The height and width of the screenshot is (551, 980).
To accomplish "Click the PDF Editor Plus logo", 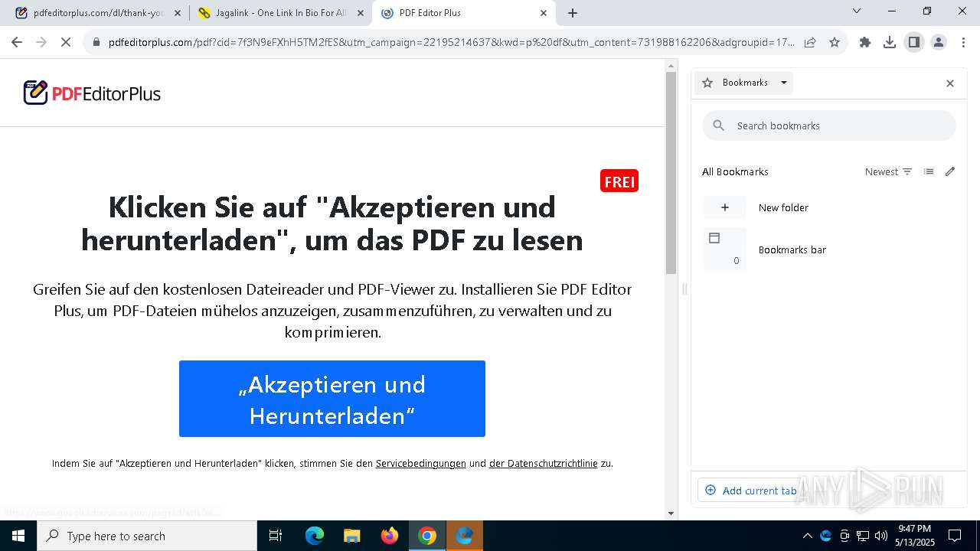I will (92, 93).
